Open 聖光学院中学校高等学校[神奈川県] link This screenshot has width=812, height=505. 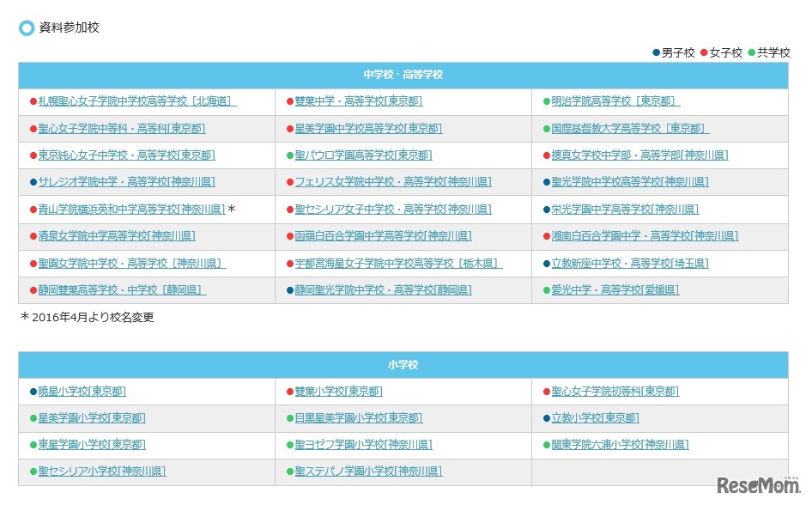point(630,182)
